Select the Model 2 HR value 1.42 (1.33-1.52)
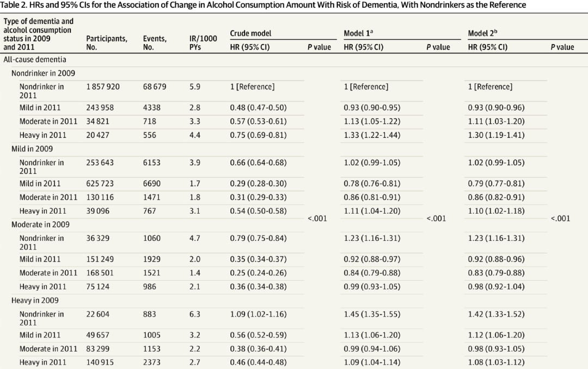This screenshot has height=369, width=588. 496,314
